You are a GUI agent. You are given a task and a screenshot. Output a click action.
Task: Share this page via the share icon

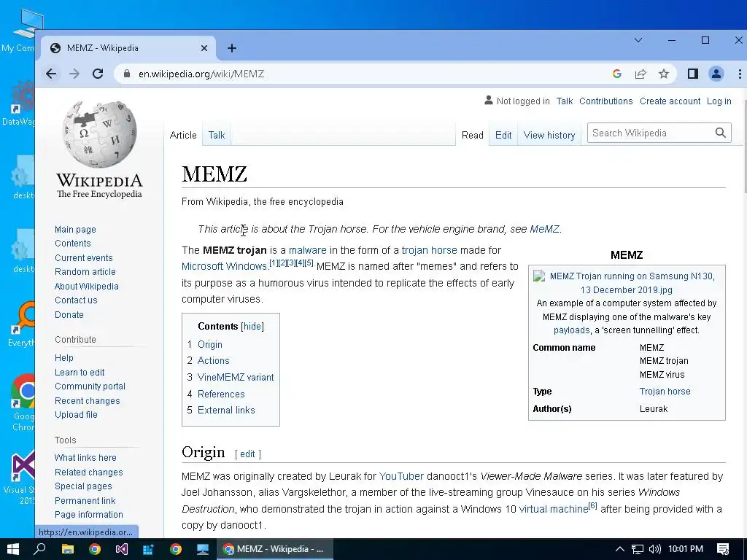(640, 74)
